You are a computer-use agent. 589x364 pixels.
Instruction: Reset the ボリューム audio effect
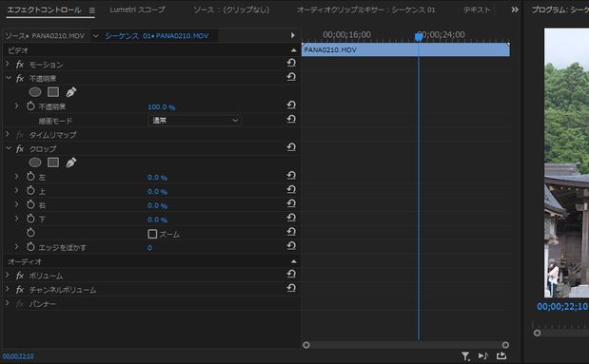pos(291,275)
